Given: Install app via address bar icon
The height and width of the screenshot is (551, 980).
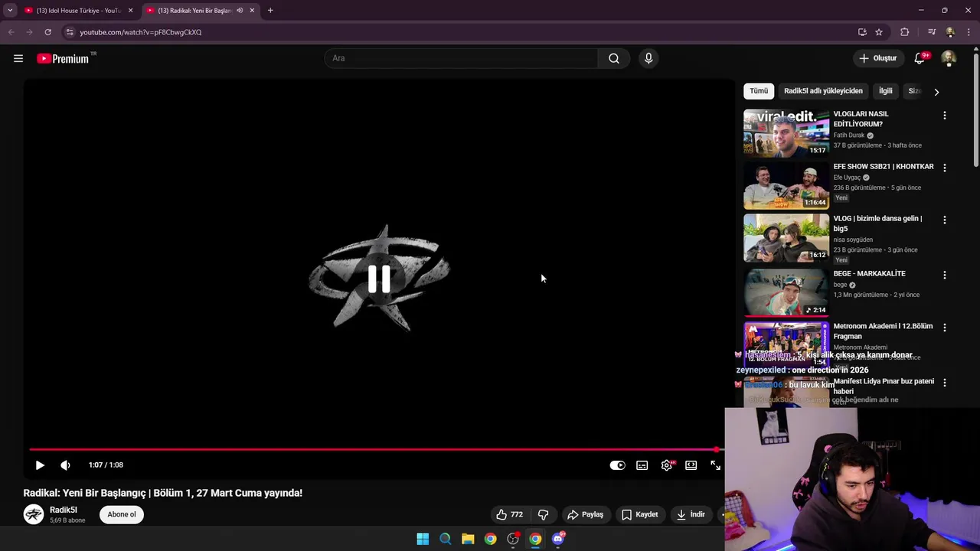Looking at the screenshot, I should [x=862, y=32].
